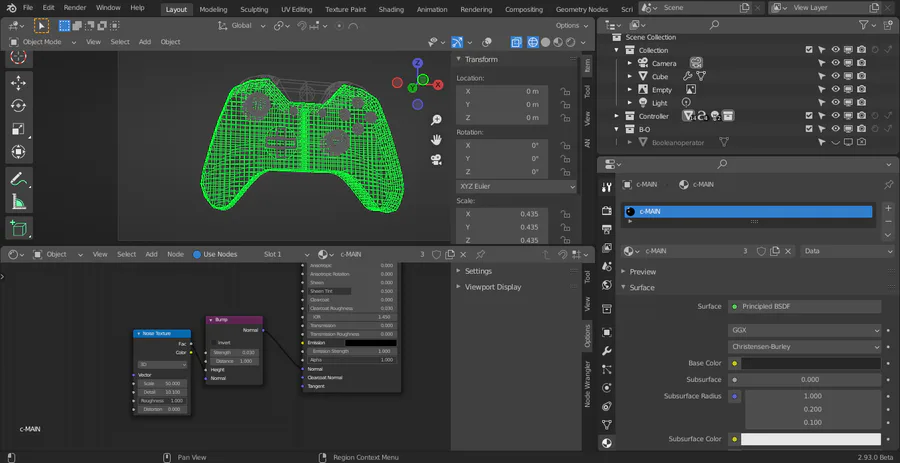Image resolution: width=900 pixels, height=463 pixels.
Task: Toggle the Use Nodes checkbox
Action: point(197,254)
